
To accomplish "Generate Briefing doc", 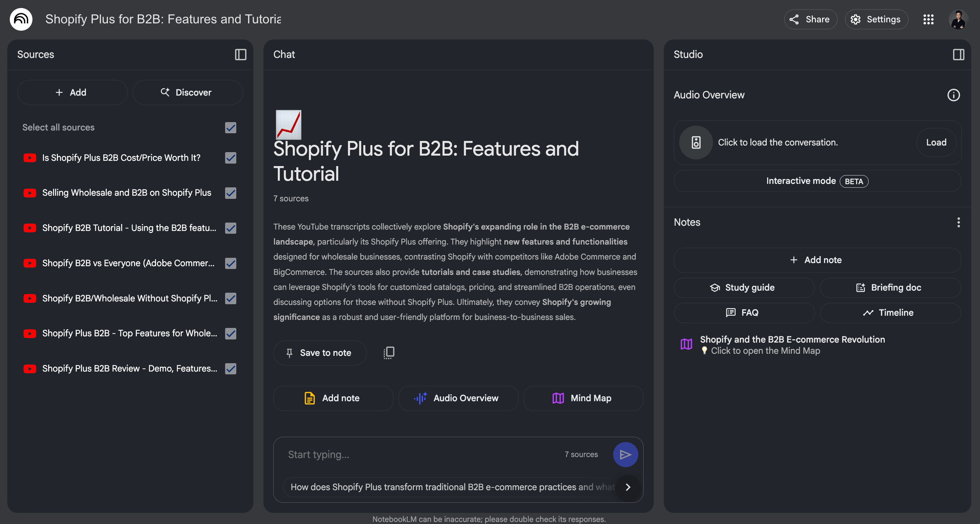I will pos(890,287).
